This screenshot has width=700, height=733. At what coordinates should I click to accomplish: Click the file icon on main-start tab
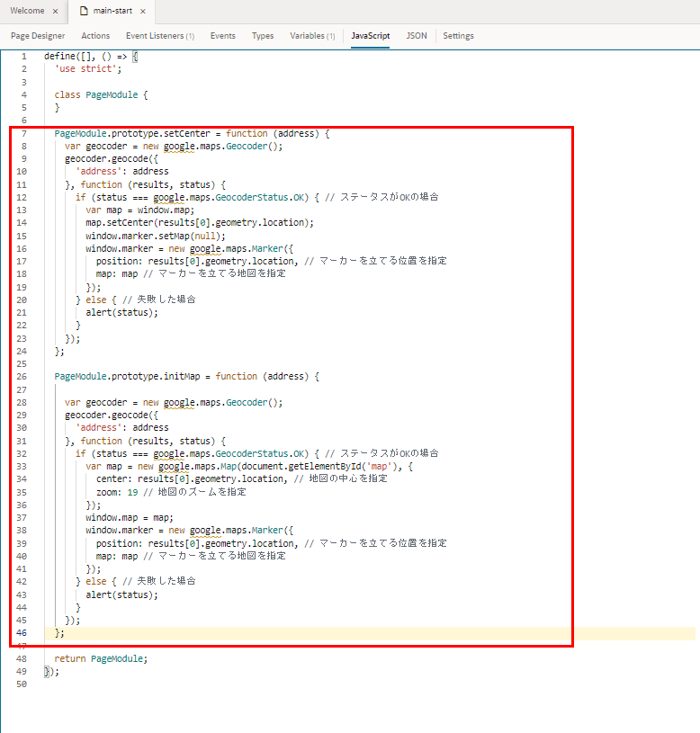(x=84, y=12)
